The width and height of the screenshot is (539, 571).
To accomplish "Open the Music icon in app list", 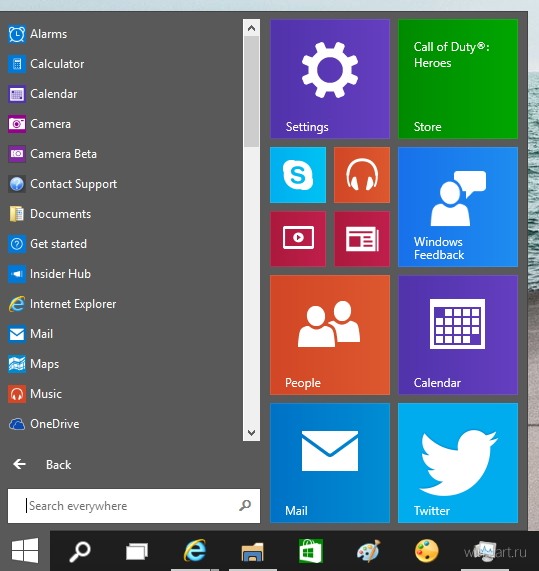I will coord(17,394).
